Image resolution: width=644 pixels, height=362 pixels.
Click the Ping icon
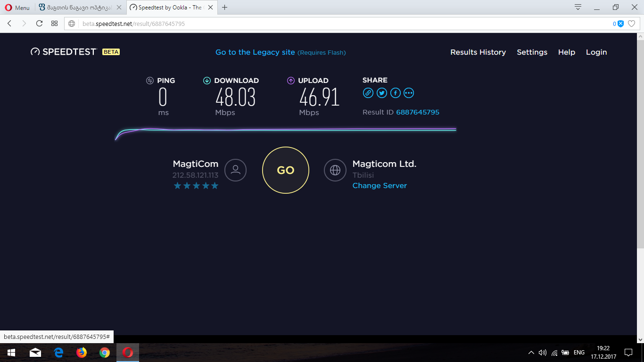[150, 81]
